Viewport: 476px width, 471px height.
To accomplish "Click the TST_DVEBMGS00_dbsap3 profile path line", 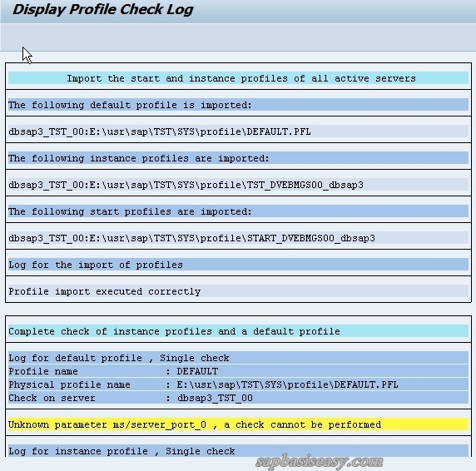I will pos(238,185).
